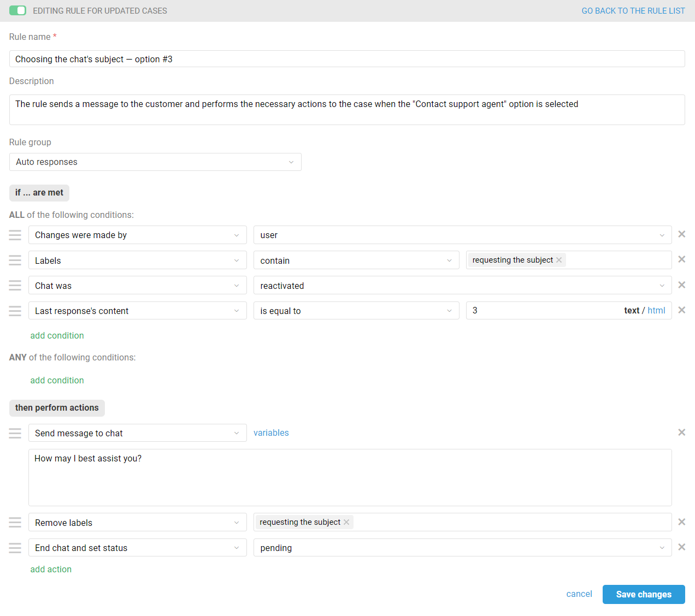Delete the 'Send message to chat' action
695x616 pixels.
[x=681, y=433]
